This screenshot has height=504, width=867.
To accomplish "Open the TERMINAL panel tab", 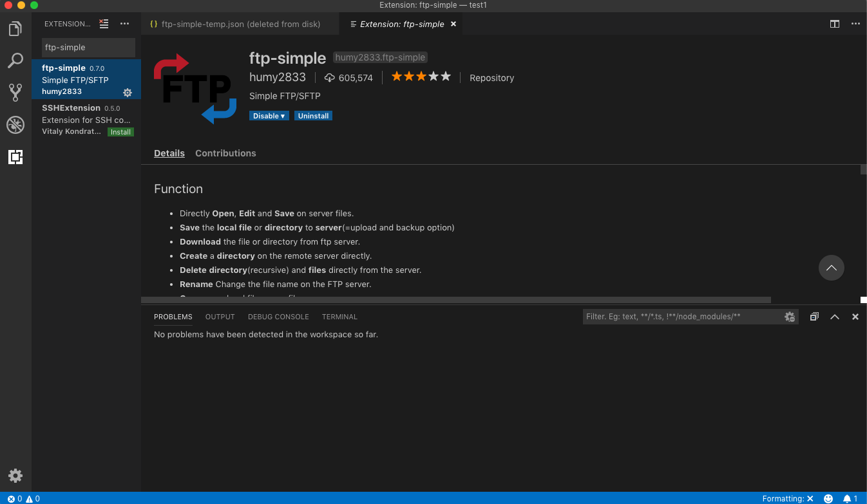I will point(339,317).
